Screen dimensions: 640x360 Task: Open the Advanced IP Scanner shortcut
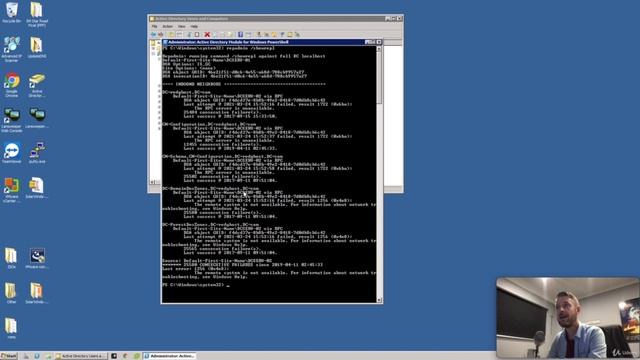pyautogui.click(x=11, y=49)
